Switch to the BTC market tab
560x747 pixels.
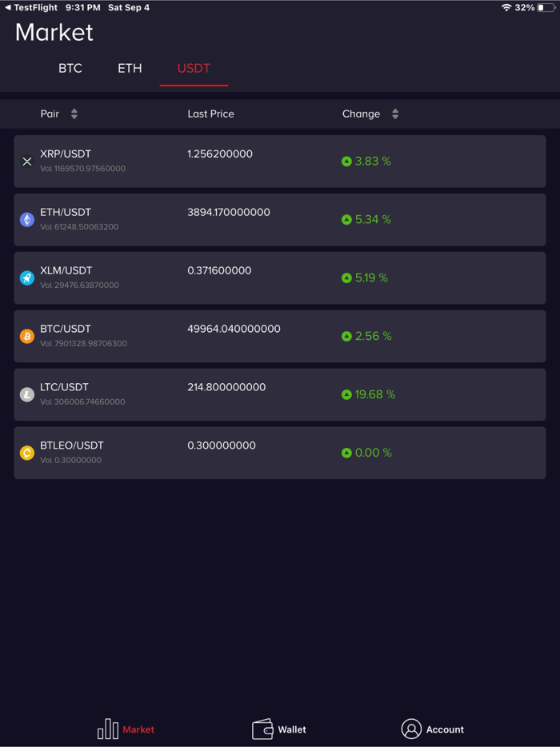pyautogui.click(x=70, y=69)
